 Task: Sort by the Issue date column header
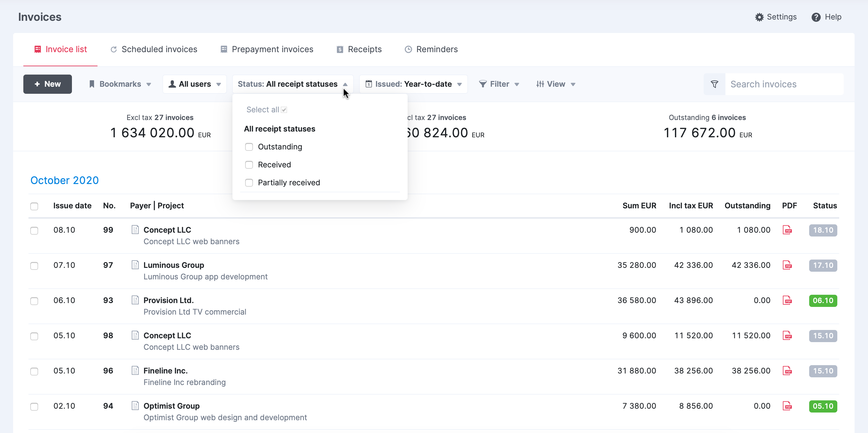[72, 206]
